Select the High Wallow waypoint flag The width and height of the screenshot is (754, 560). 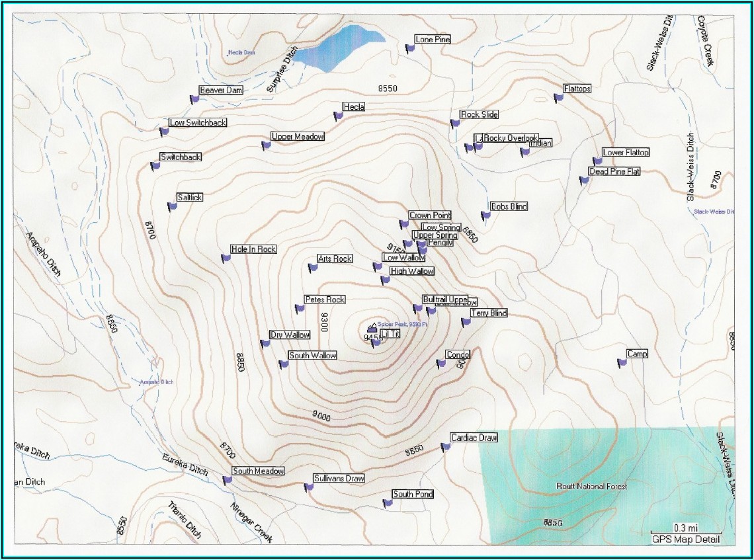click(385, 280)
